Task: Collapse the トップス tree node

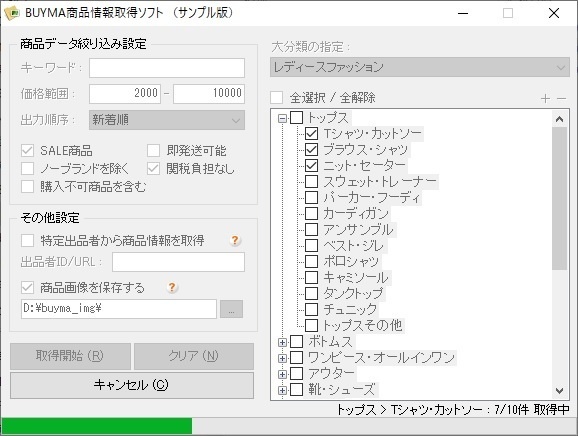Action: coord(282,118)
